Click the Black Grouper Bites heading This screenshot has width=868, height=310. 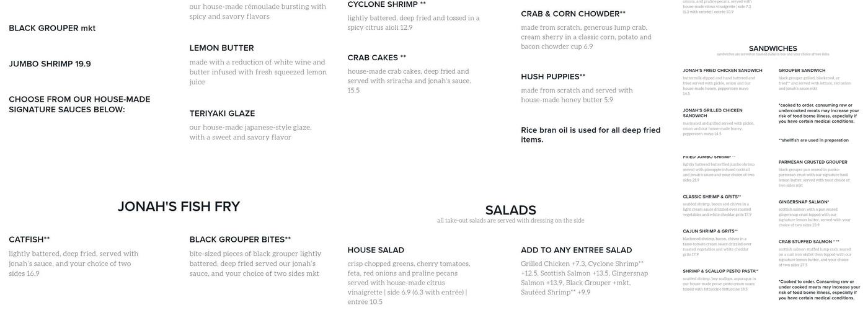point(240,240)
